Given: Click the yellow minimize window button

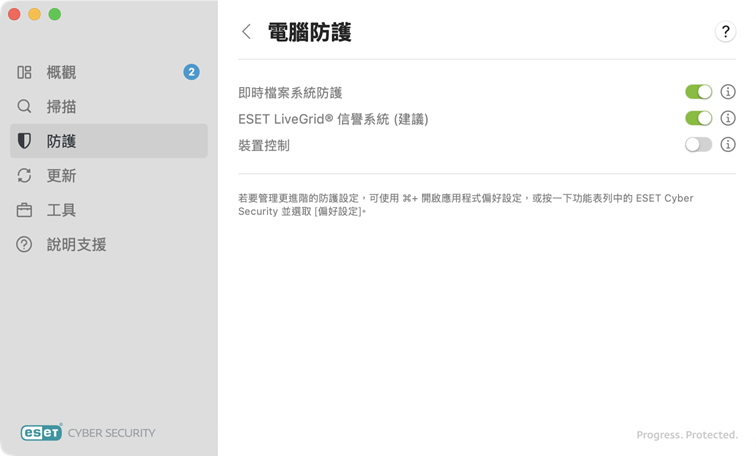Looking at the screenshot, I should point(35,14).
